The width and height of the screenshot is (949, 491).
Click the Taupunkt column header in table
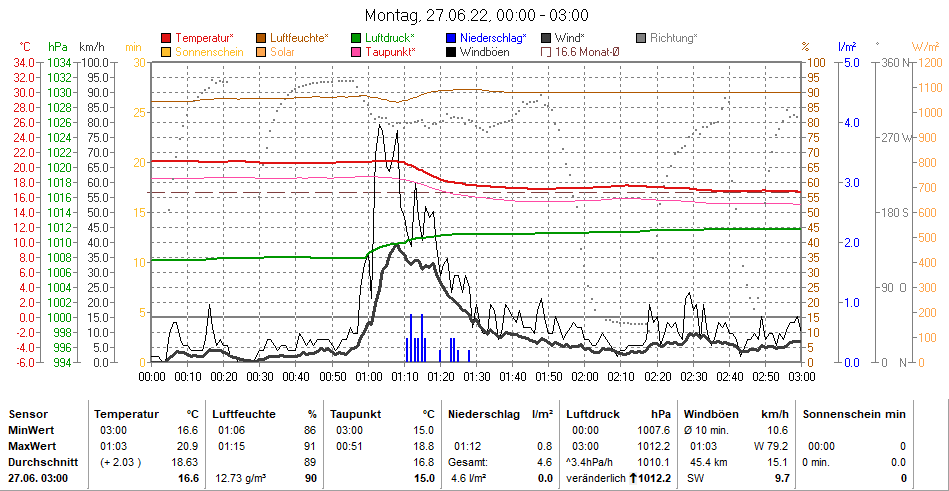(355, 415)
